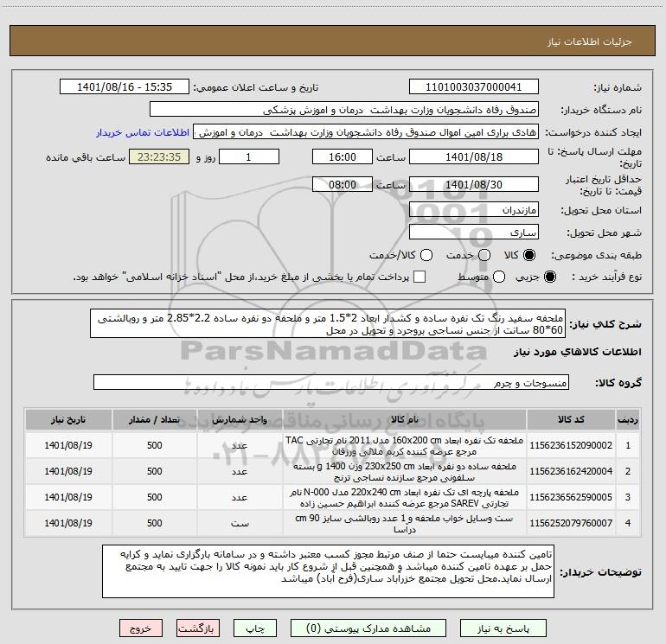This screenshot has height=644, width=666.
Task: Click the پاسخ به نیاز button
Action: 503,628
